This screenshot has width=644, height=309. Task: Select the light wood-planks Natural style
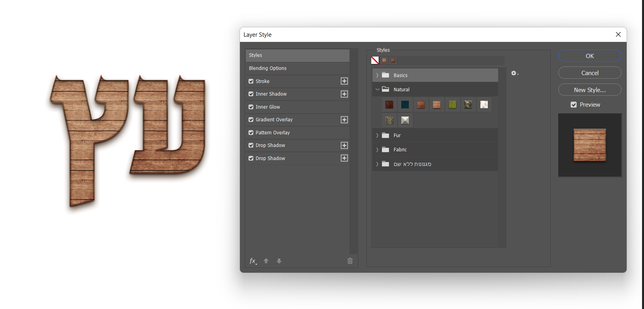[x=437, y=104]
